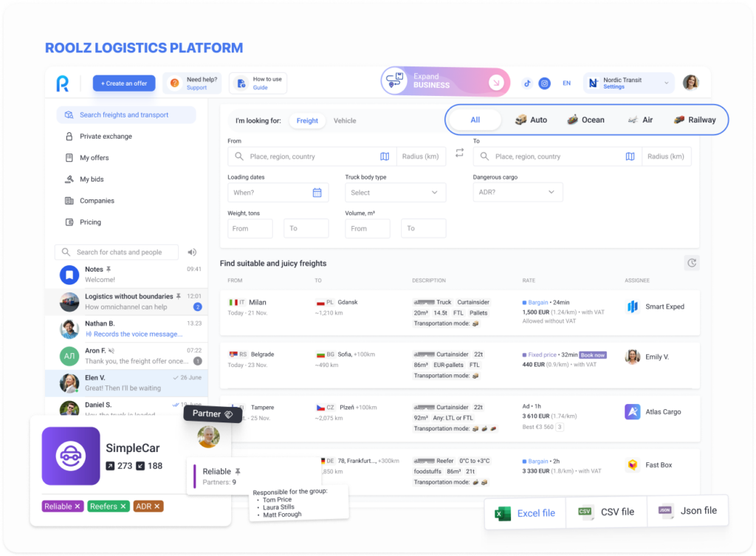Click Fast Box assignee logo
The width and height of the screenshot is (756, 556).
point(633,465)
